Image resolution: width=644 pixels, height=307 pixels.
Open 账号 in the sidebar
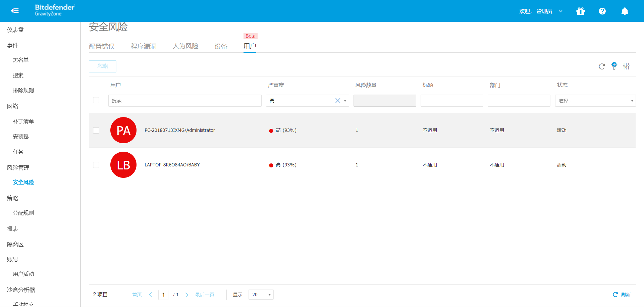(x=13, y=259)
